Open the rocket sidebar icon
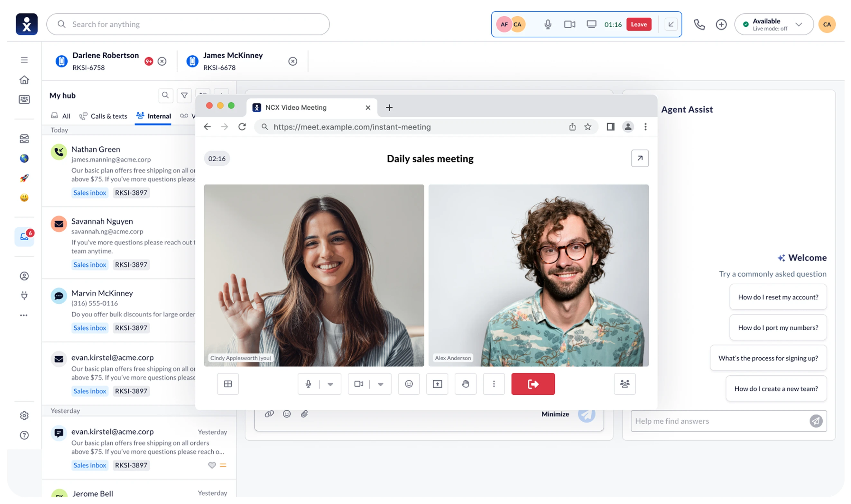The image size is (851, 504). pyautogui.click(x=24, y=178)
